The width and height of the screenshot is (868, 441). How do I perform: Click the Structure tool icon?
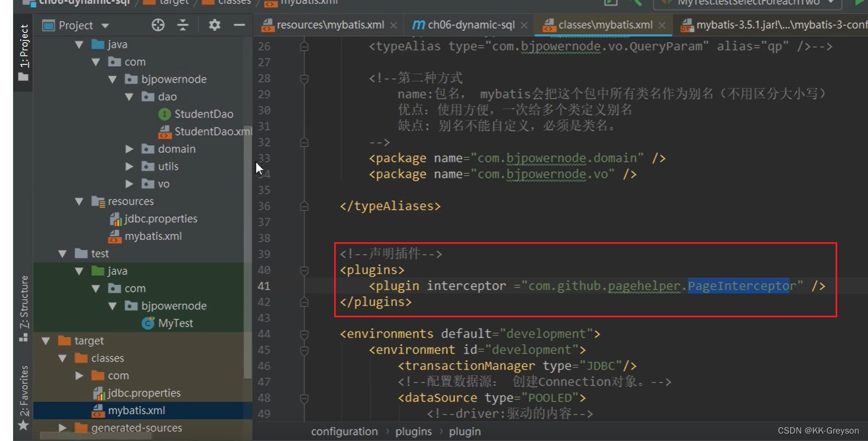point(23,337)
